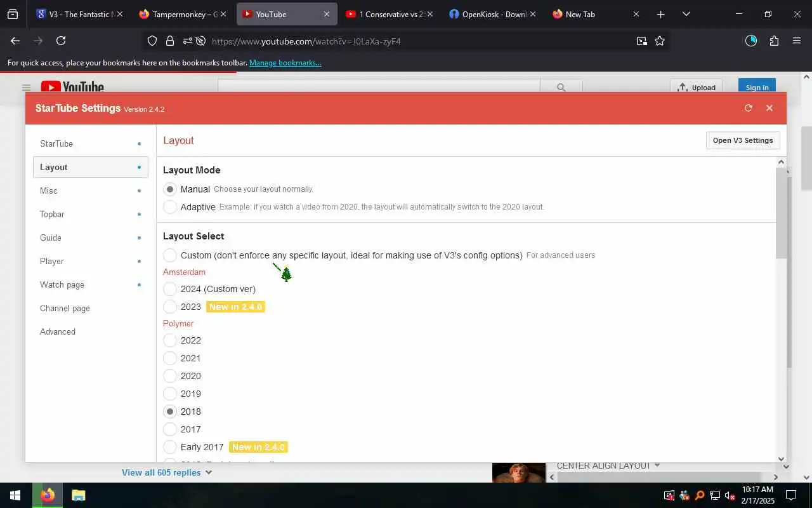Click the permissions icon in address bar
812x508 pixels.
(x=187, y=41)
